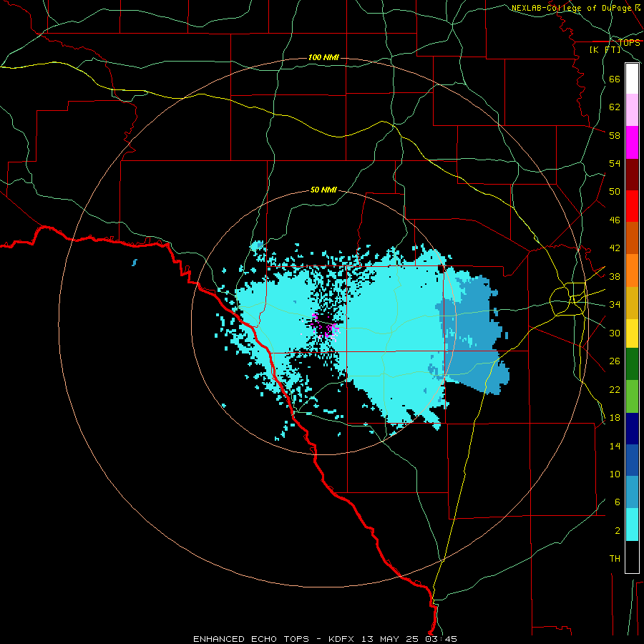Click the 34 value on the color scale

(x=615, y=305)
